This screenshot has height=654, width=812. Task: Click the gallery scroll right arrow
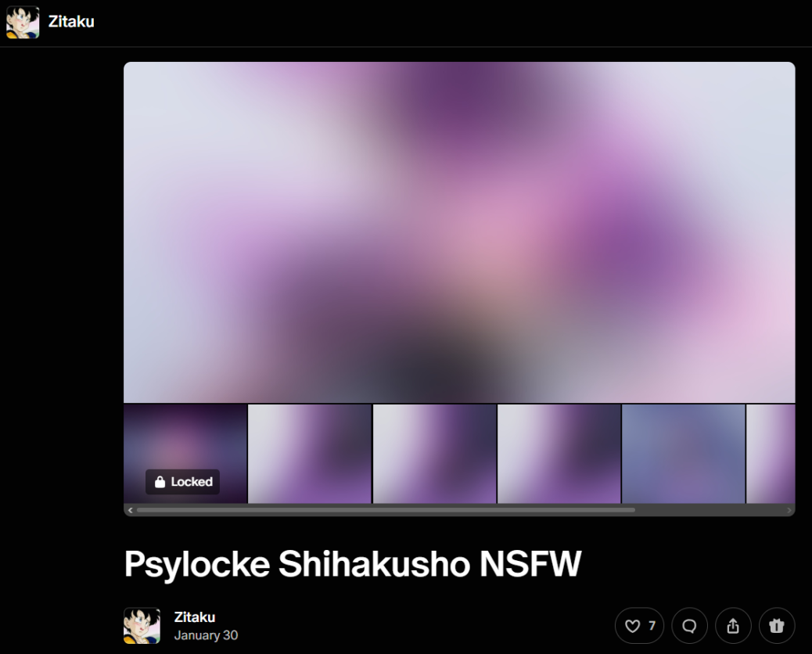point(789,510)
